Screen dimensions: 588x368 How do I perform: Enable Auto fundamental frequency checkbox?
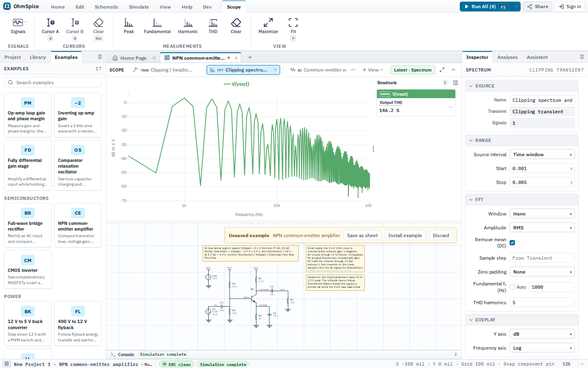pyautogui.click(x=512, y=287)
